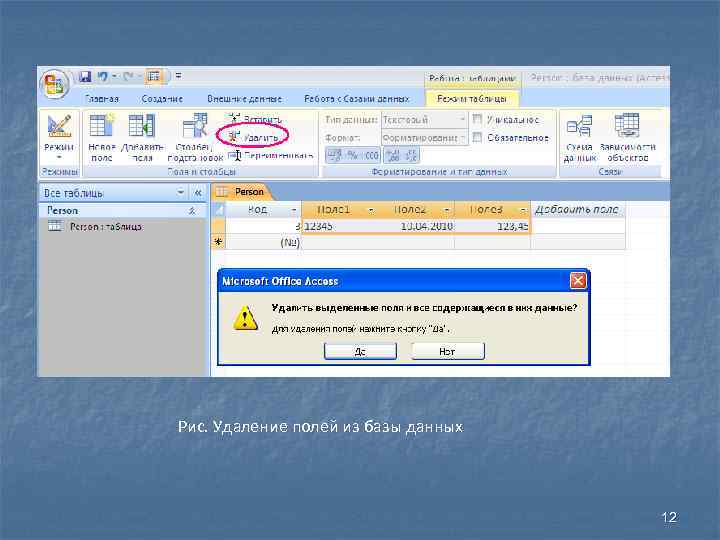This screenshot has height=540, width=720.
Task: Switch to the Главная ribbon tab
Action: [x=102, y=99]
